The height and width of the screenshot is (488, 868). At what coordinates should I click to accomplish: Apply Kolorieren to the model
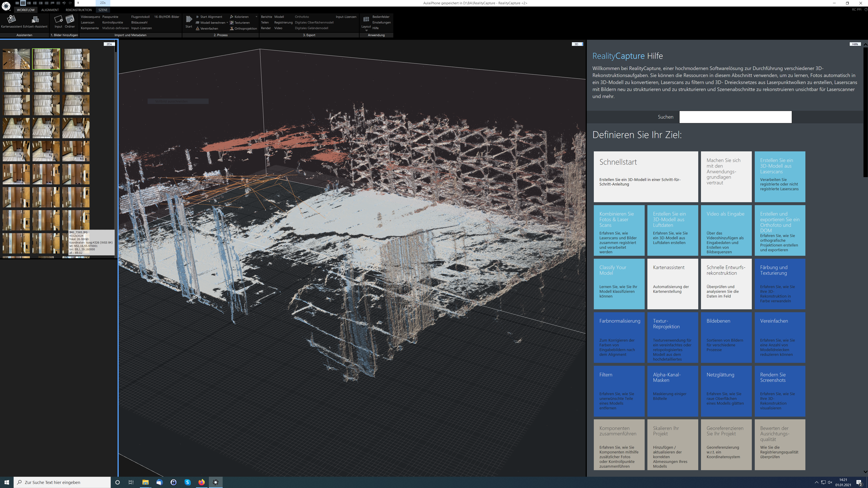pyautogui.click(x=239, y=17)
